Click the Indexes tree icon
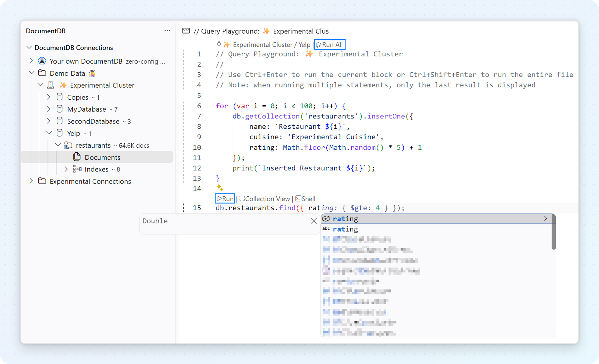The height and width of the screenshot is (364, 599). (77, 169)
